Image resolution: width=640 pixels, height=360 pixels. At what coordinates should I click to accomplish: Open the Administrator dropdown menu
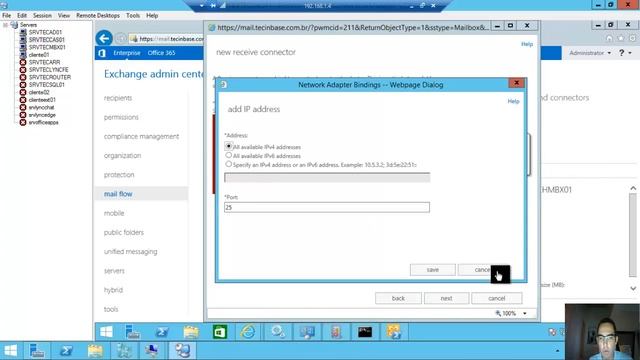tap(590, 53)
